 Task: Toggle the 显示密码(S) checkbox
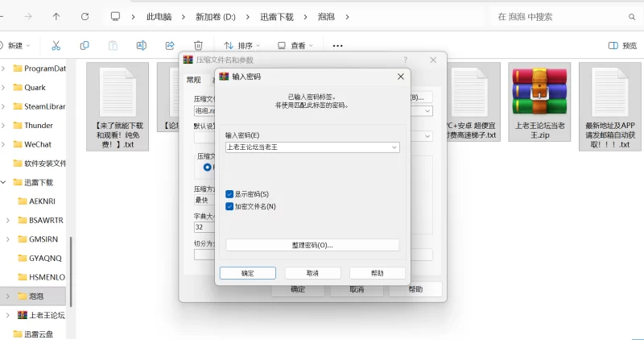[230, 194]
